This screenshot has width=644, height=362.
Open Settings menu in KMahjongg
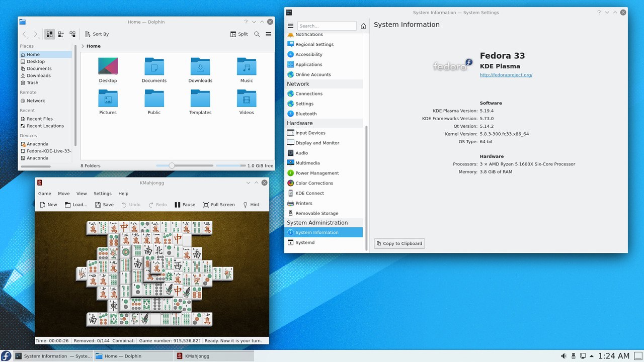[103, 194]
